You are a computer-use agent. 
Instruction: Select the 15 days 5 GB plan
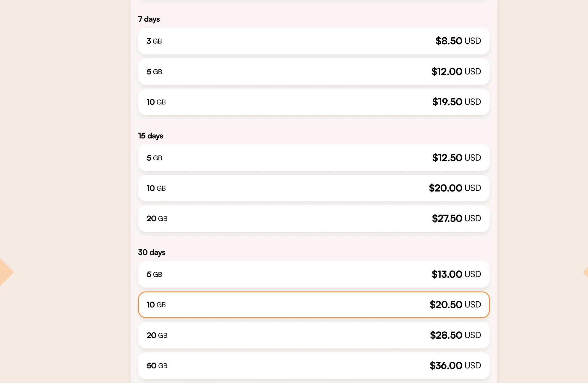click(x=314, y=158)
